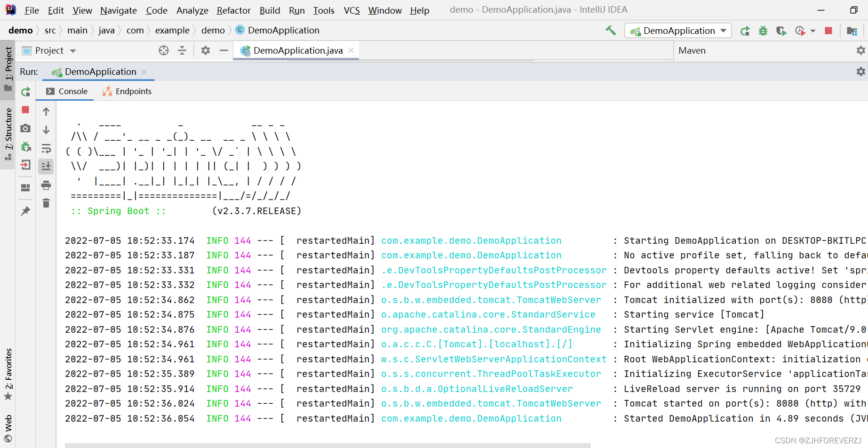Switch to the Console tab
868x448 pixels.
[x=67, y=91]
